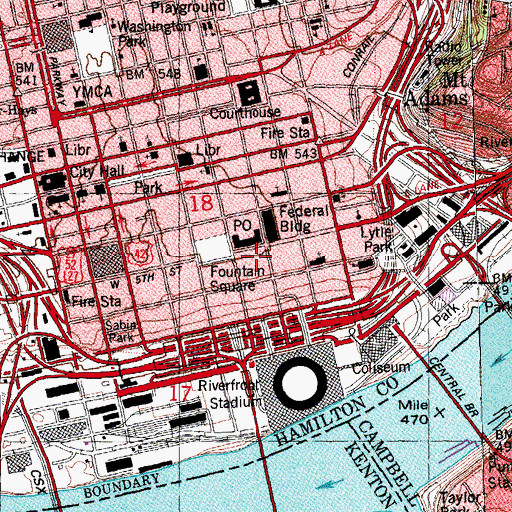
Task: Click the Courthouse label
Action: [245, 113]
